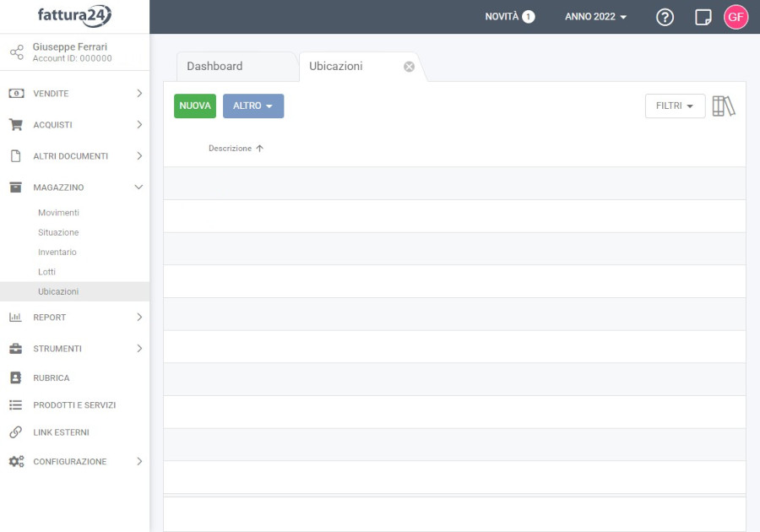This screenshot has height=532, width=760.
Task: Click the Report chart icon
Action: (x=15, y=318)
